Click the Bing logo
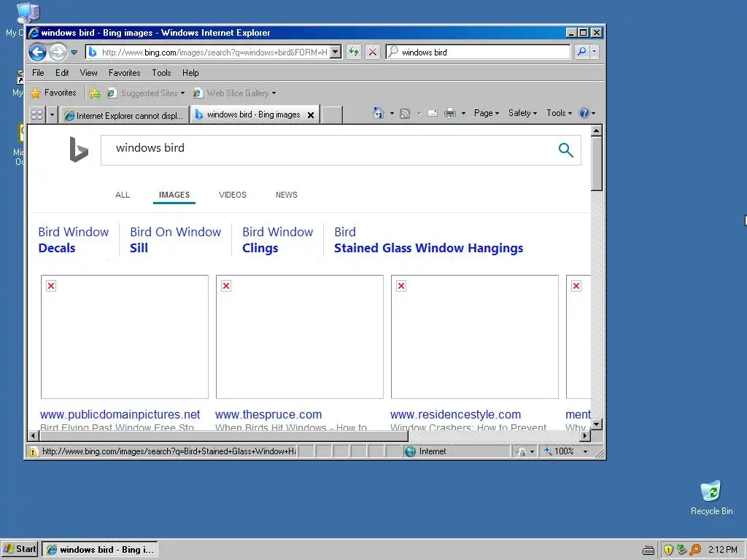 (x=79, y=149)
